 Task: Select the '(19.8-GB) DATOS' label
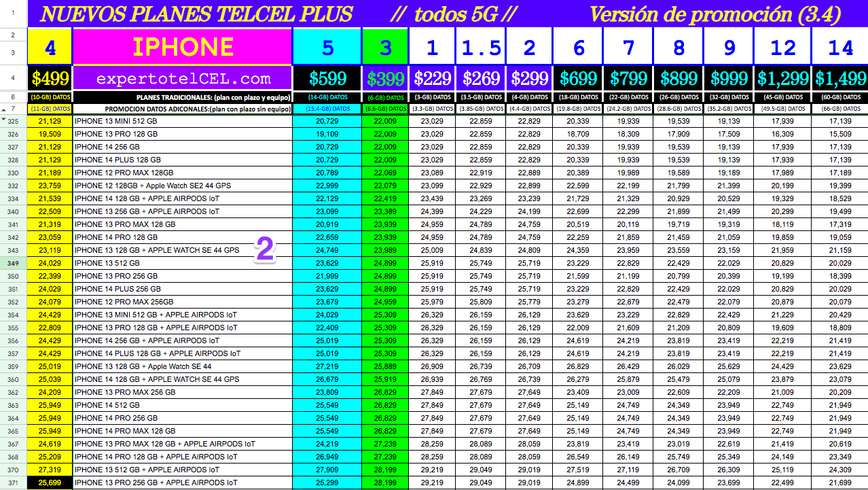coord(578,109)
